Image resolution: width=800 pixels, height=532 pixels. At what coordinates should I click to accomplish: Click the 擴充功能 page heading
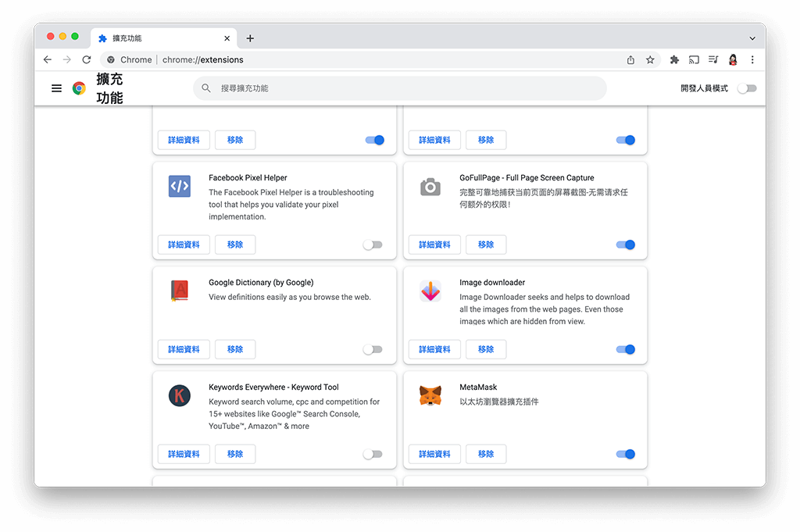(109, 88)
